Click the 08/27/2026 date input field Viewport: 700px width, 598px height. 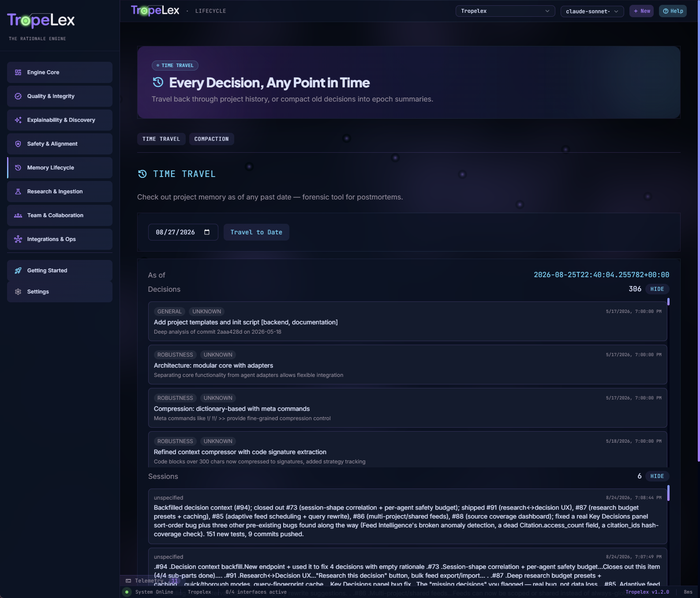coord(183,232)
